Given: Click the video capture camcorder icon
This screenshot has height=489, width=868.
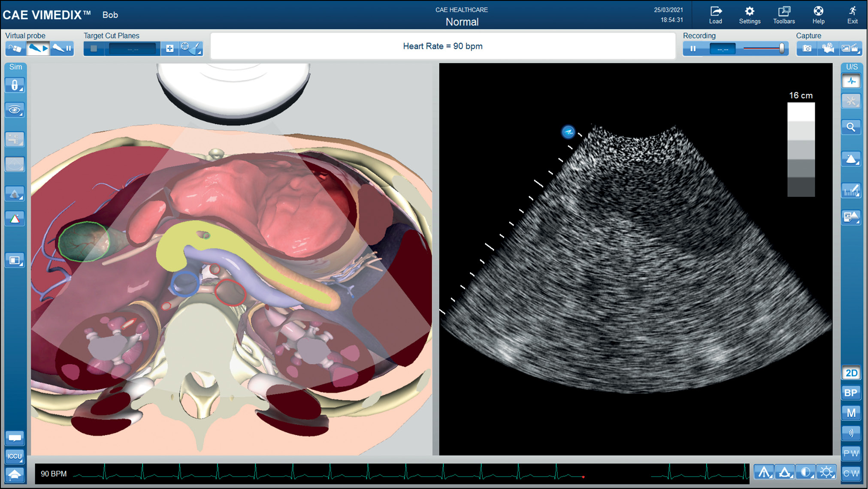Looking at the screenshot, I should (828, 48).
